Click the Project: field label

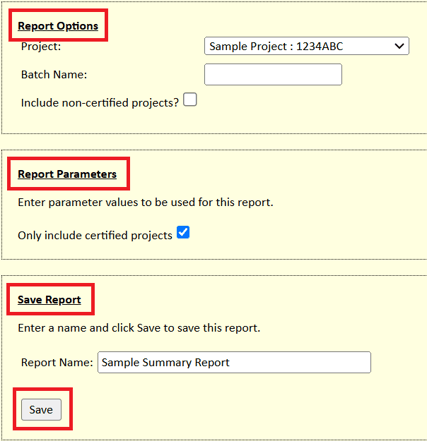click(41, 46)
